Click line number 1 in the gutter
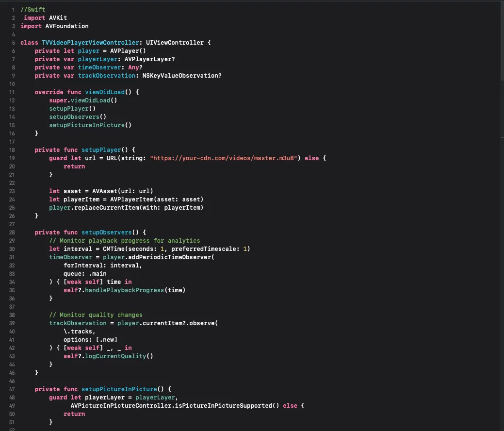The height and width of the screenshot is (431, 504). [x=13, y=10]
